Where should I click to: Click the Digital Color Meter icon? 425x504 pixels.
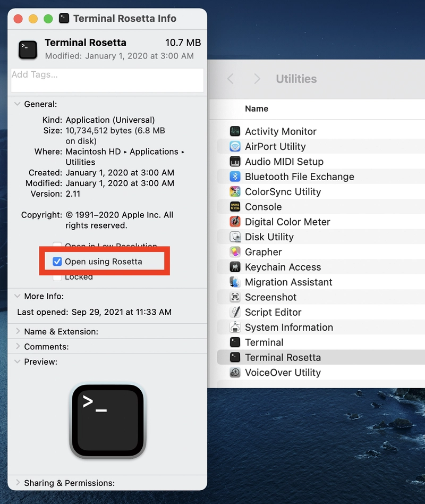235,222
